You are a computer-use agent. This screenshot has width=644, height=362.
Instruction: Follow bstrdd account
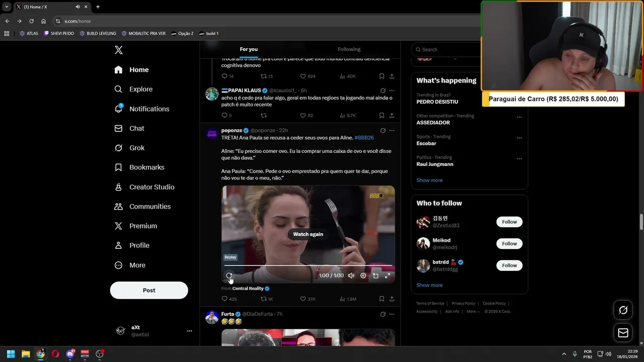509,265
